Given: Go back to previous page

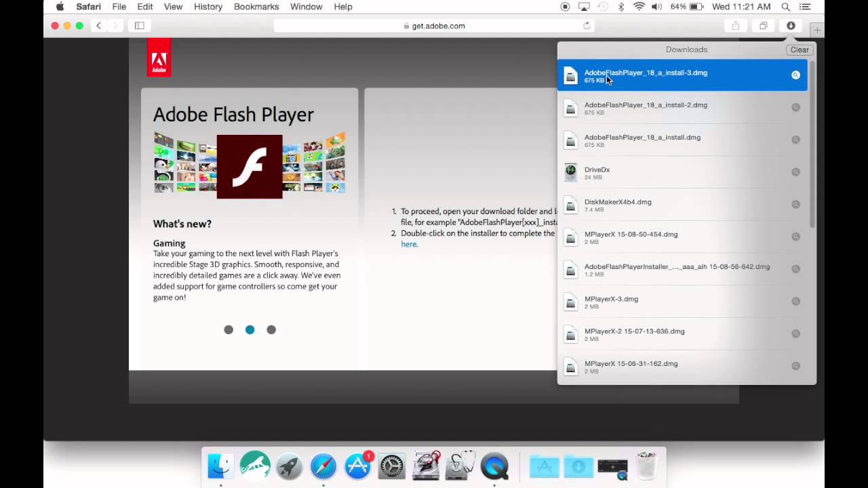Looking at the screenshot, I should click(x=98, y=26).
